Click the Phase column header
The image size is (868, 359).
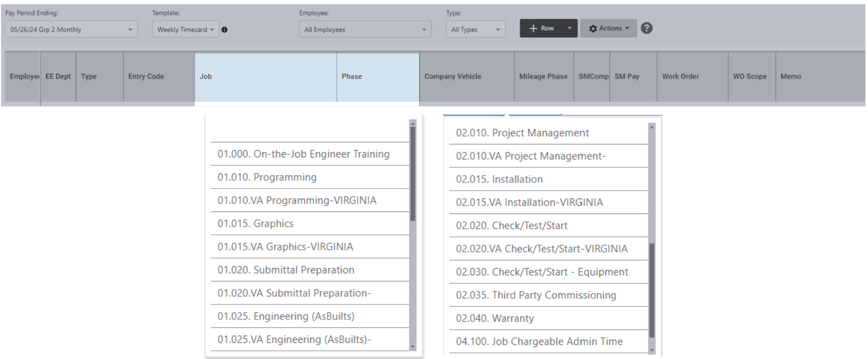pyautogui.click(x=377, y=76)
